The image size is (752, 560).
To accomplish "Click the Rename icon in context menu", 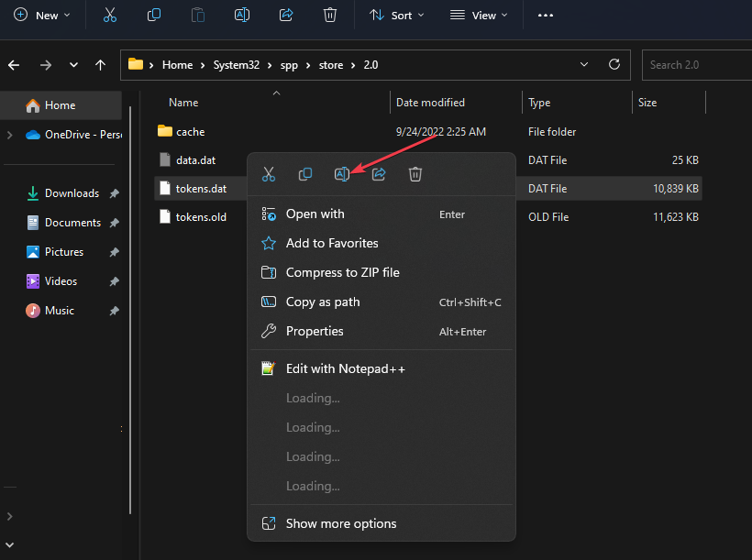I will coord(342,174).
